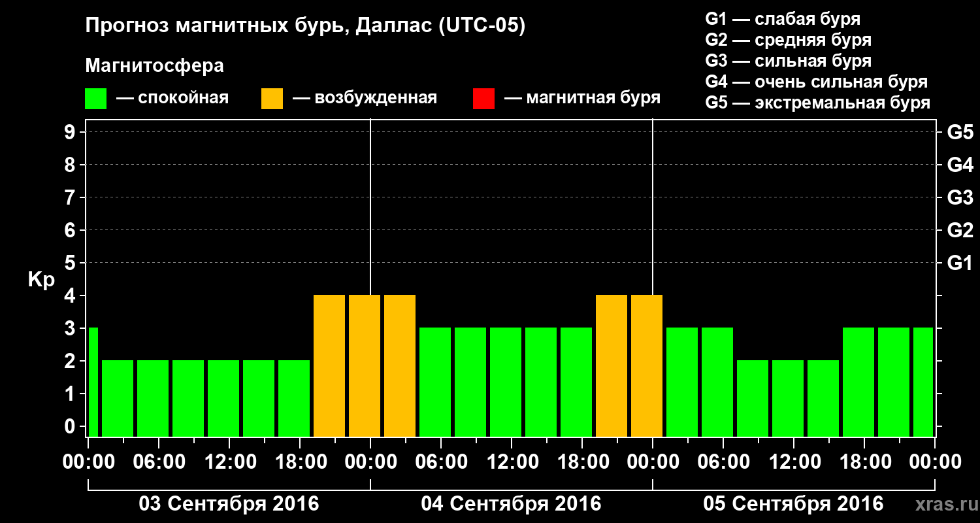Click the G1 storm level label on right axis
980x523 pixels.
(960, 263)
